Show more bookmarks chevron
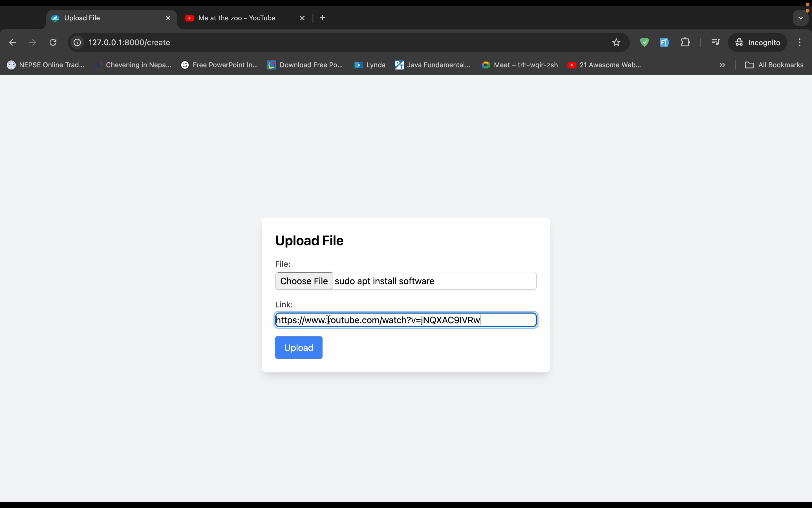812x508 pixels. pos(722,65)
